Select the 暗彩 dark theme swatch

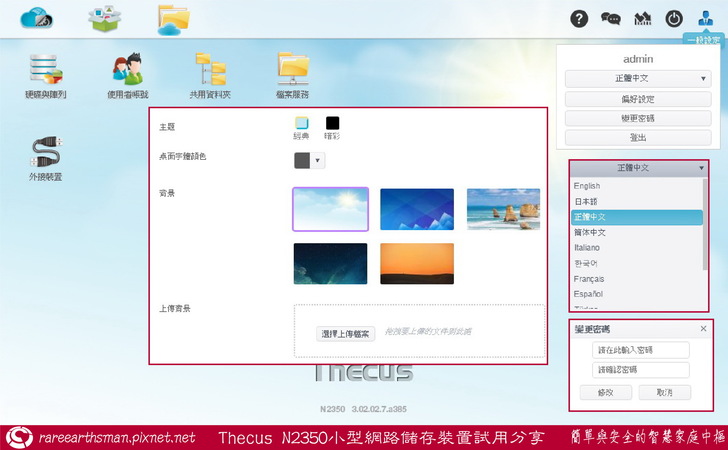coord(332,124)
